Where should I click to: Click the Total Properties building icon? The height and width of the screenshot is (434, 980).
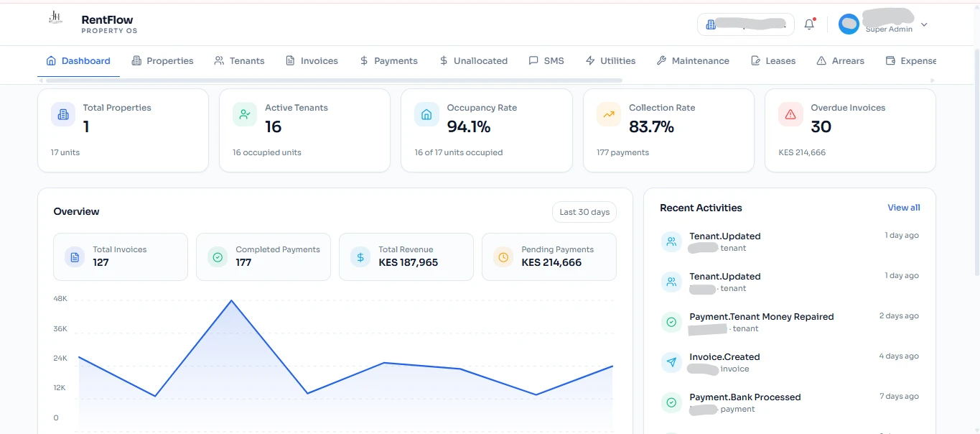(x=63, y=114)
